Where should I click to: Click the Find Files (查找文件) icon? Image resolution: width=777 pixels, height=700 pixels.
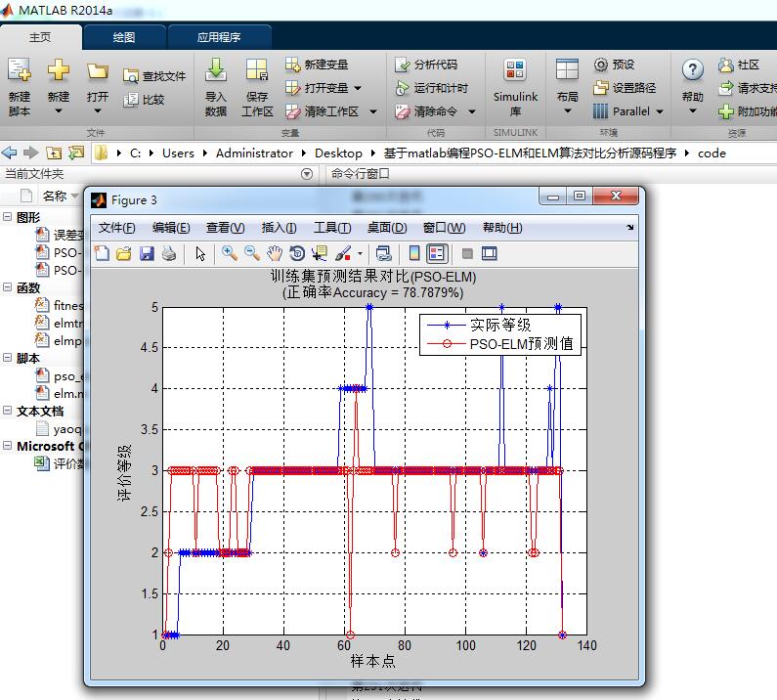(x=131, y=76)
